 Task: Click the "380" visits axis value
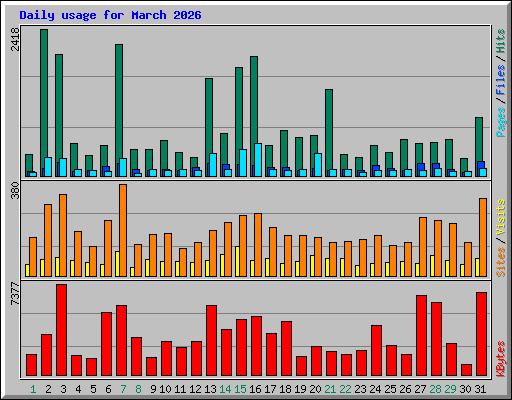click(x=15, y=190)
